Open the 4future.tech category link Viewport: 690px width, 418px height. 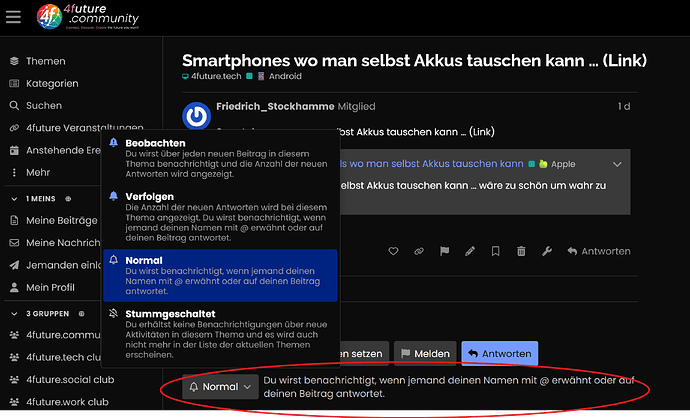point(212,76)
